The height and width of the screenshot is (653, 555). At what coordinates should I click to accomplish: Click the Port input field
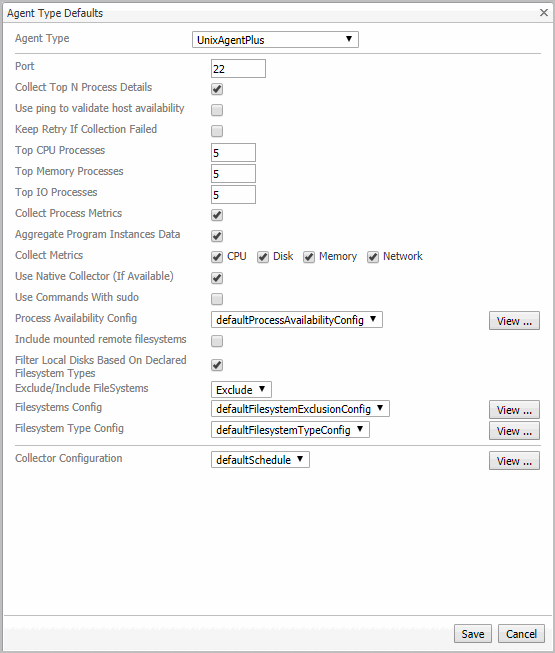point(238,68)
